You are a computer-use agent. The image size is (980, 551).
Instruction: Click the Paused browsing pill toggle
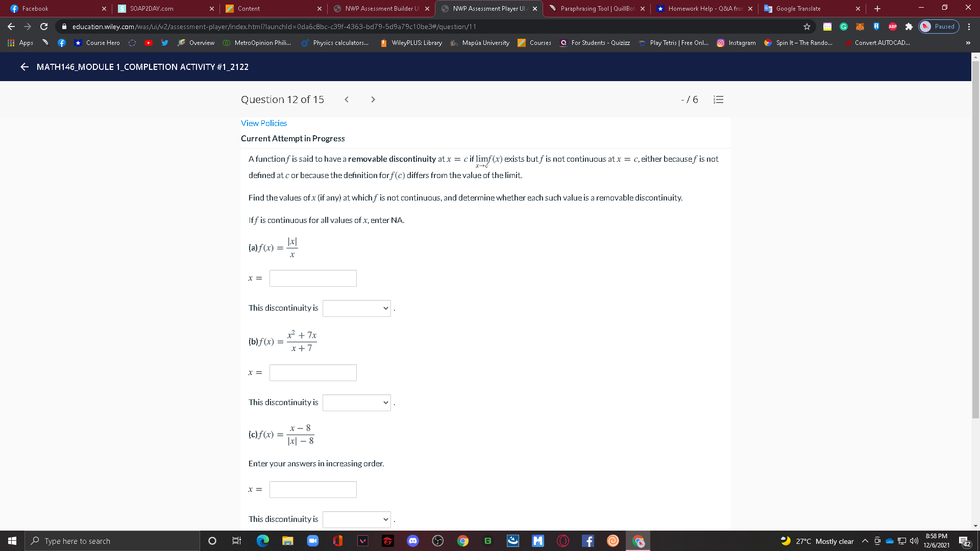pos(938,27)
